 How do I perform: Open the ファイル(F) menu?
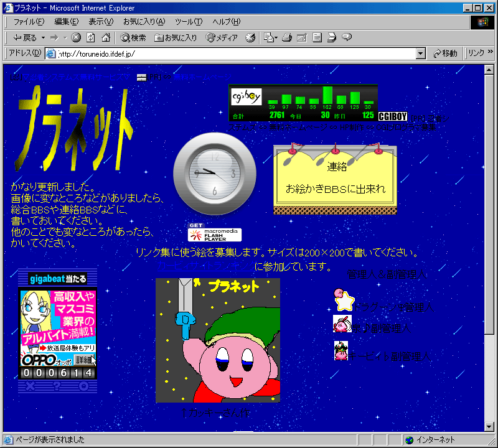tap(29, 22)
